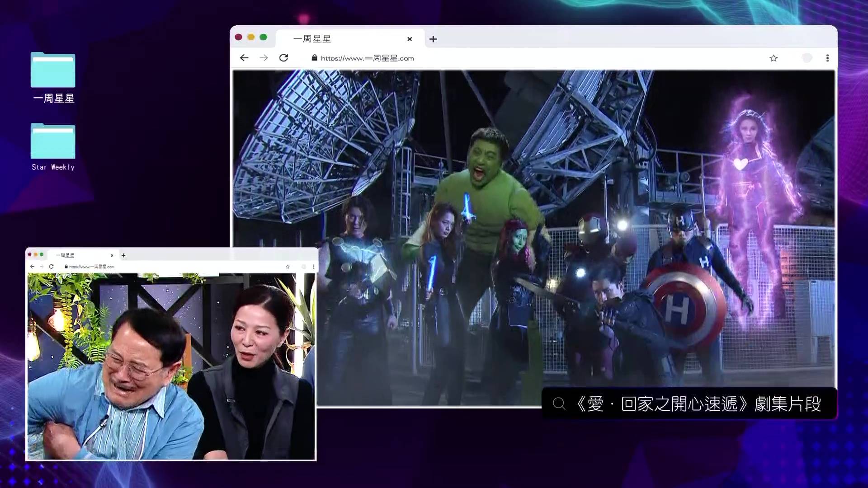Screen dimensions: 868x488
Task: Open three-dot menu in large browser window
Action: 827,58
